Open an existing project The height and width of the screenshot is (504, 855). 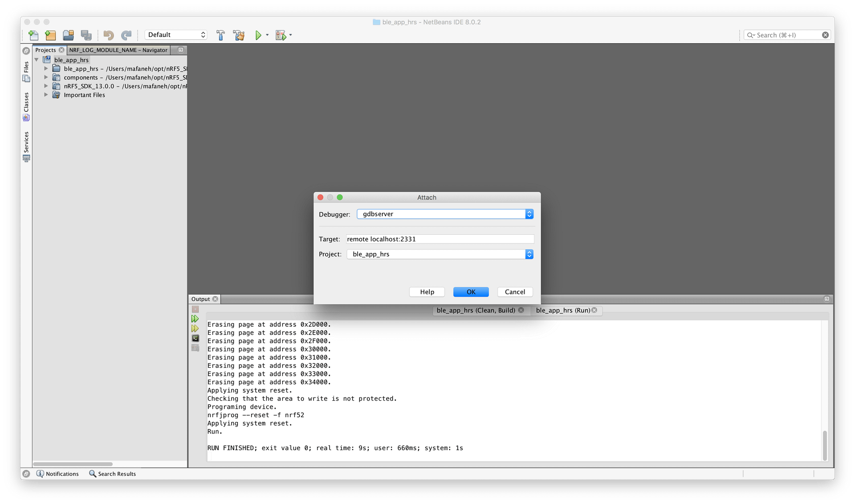click(x=68, y=35)
